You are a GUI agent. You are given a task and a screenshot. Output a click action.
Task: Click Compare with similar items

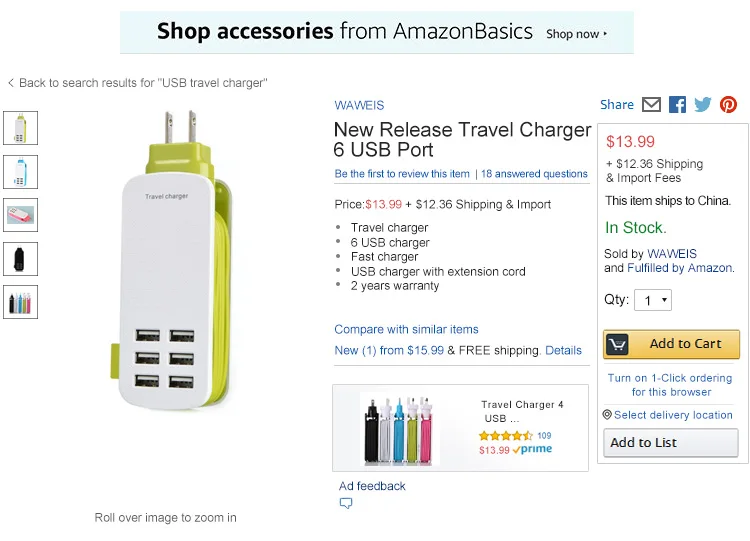tap(406, 329)
